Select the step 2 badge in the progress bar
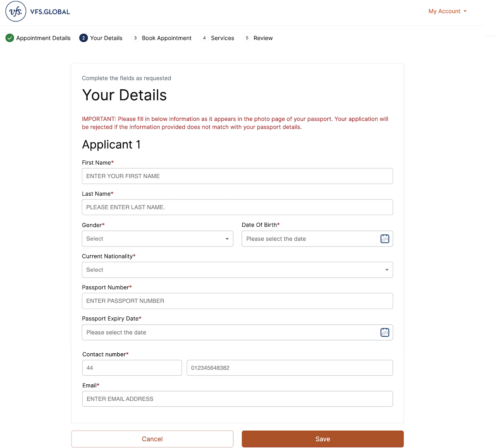Screen dimensions: 496x448 point(83,38)
